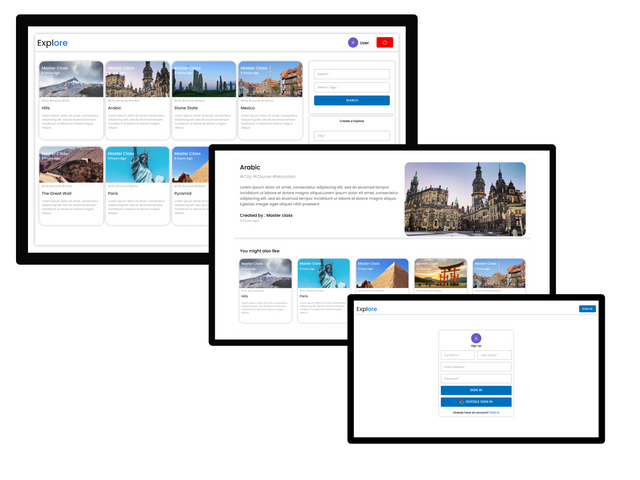
Task: Click the Sign In link below the form
Action: pos(495,411)
